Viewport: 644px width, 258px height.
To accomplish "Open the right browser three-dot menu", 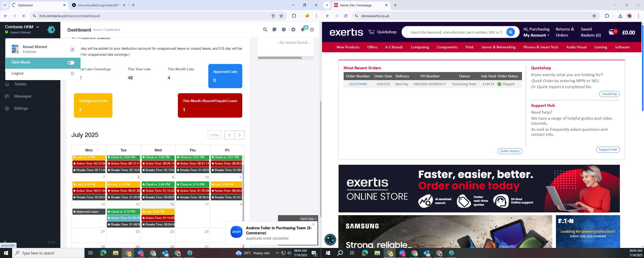I will coord(638,16).
